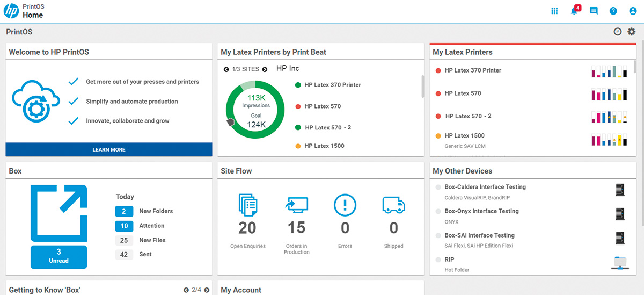Screen dimensions: 644x295
Task: Click the Open Enquiries documents icon
Action: 247,205
